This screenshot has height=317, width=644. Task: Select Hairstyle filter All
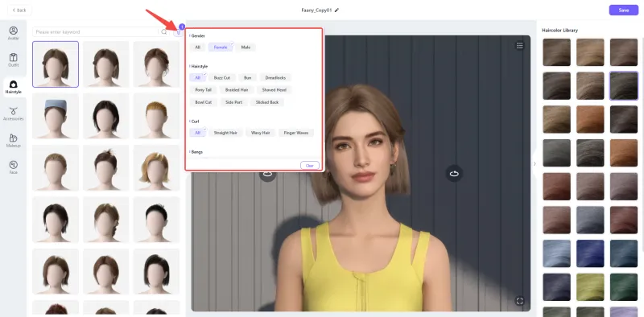click(197, 77)
